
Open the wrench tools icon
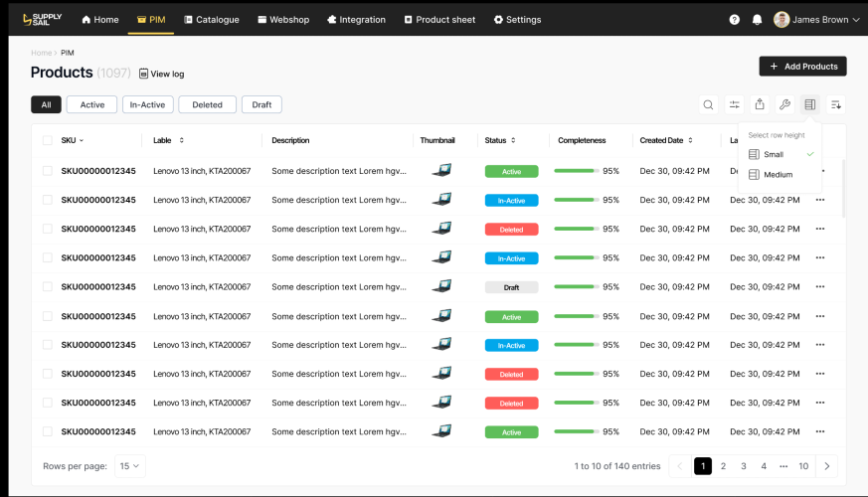tap(784, 104)
